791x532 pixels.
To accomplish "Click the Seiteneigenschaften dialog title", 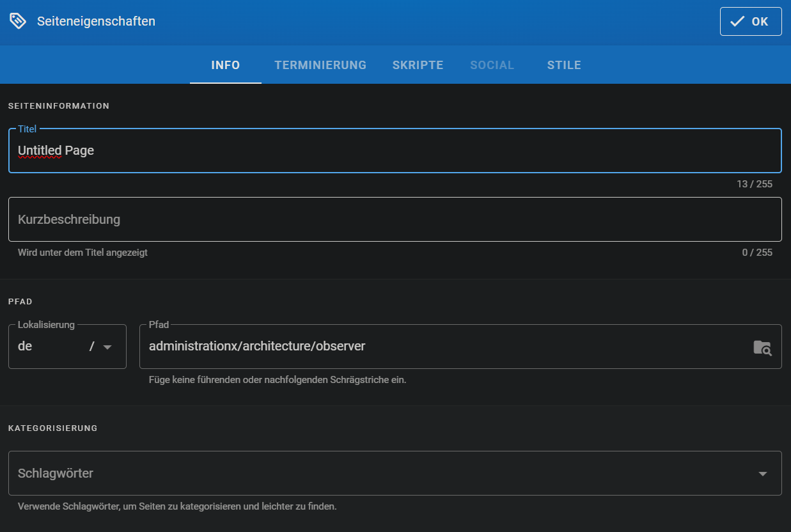I will (x=96, y=21).
